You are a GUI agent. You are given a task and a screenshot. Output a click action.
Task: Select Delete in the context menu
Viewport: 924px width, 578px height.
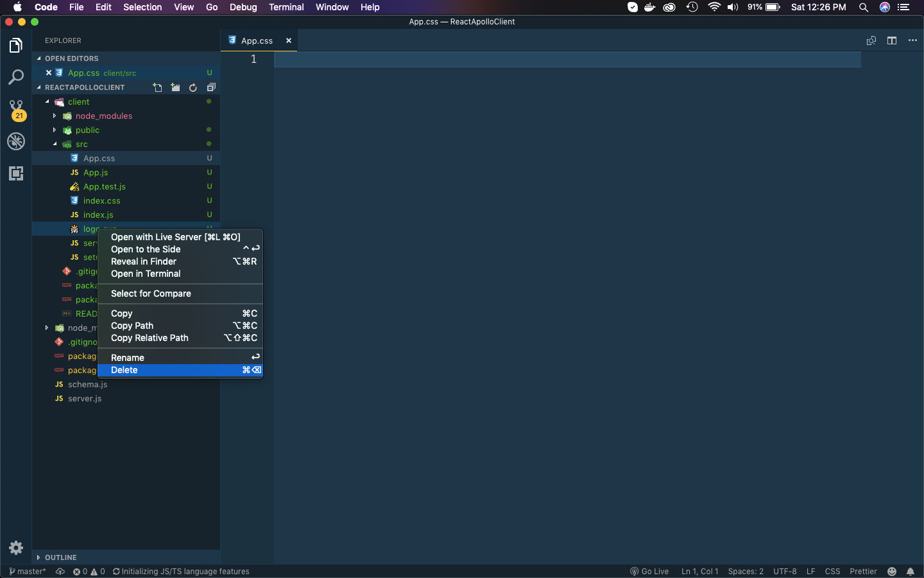coord(180,370)
